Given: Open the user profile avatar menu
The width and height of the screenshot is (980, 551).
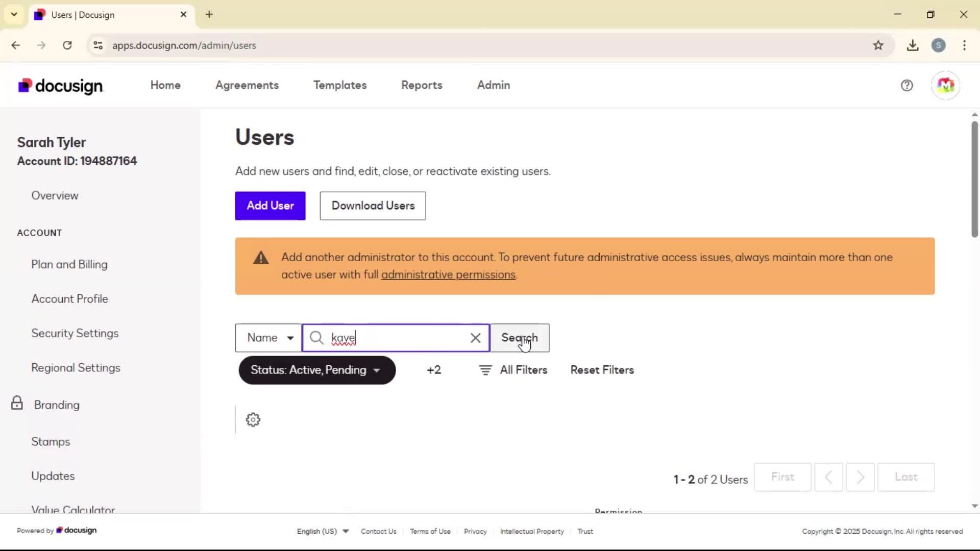Looking at the screenshot, I should (945, 85).
